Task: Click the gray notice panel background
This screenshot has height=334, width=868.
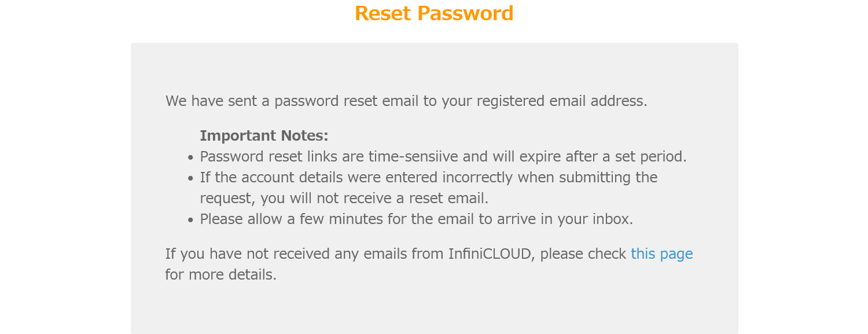Action: [x=434, y=307]
